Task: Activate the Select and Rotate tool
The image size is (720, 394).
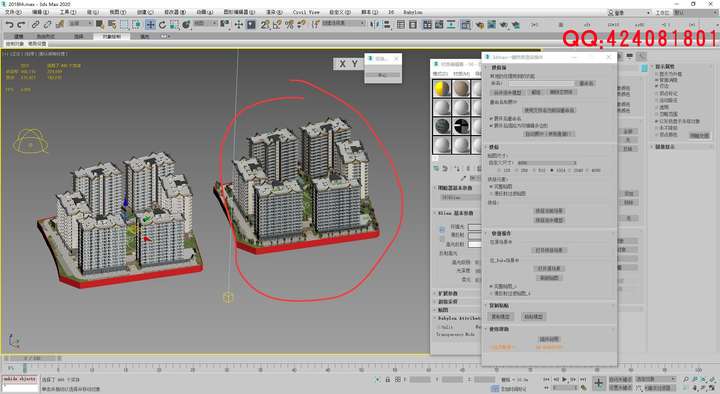Action: point(162,24)
